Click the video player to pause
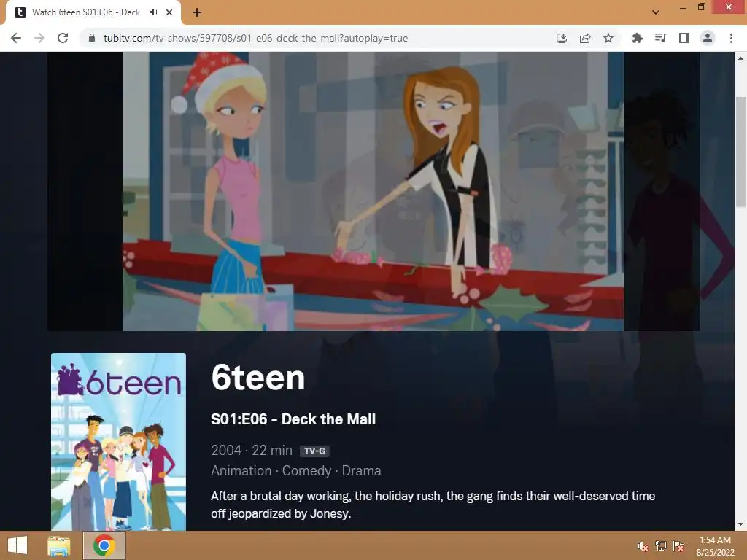Viewport: 747px width, 560px height. tap(373, 191)
